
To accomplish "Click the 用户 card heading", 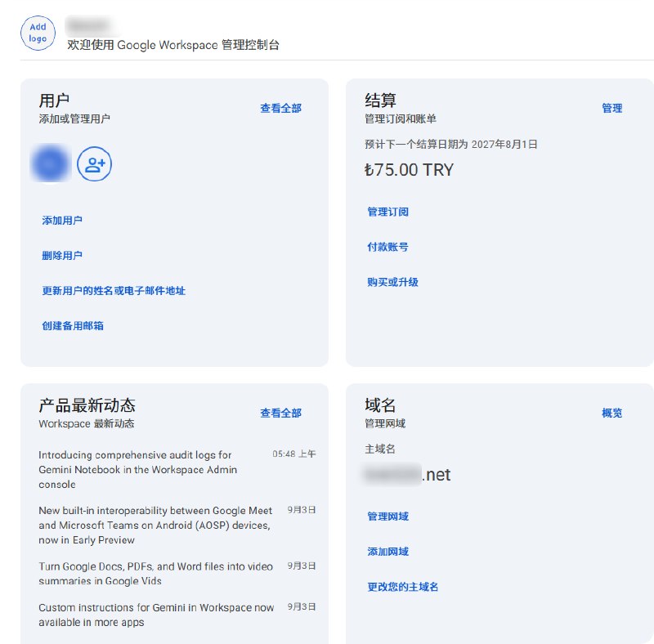I will pyautogui.click(x=54, y=101).
